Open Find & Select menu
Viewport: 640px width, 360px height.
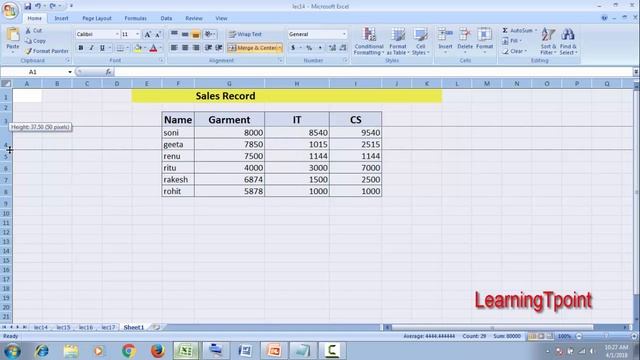[568, 41]
